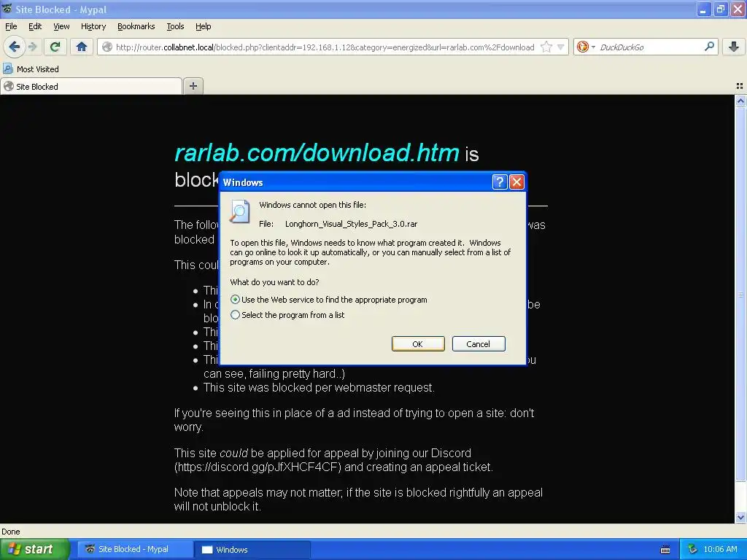
Task: Open the Tools menu
Action: (175, 27)
